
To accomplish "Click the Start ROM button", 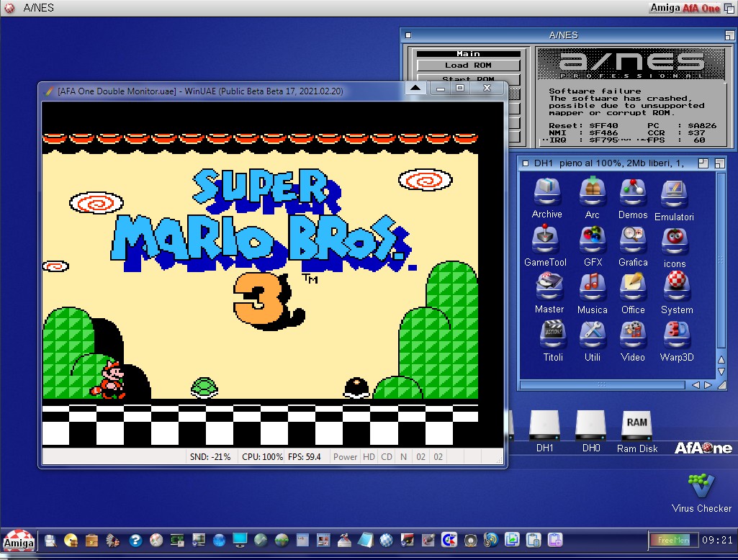I will (468, 79).
